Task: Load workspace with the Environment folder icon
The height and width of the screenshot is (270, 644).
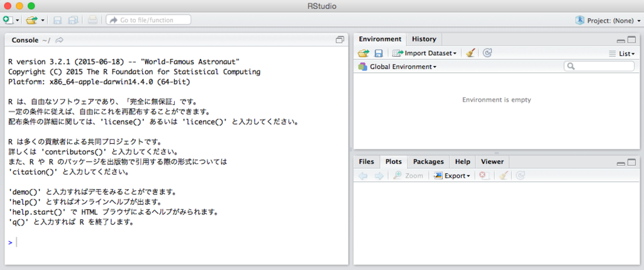Action: pos(364,53)
